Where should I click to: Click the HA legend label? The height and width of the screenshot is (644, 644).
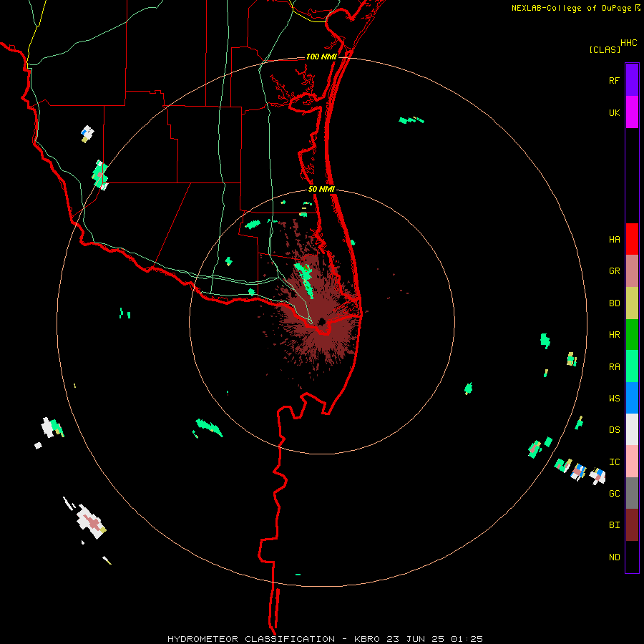point(614,239)
